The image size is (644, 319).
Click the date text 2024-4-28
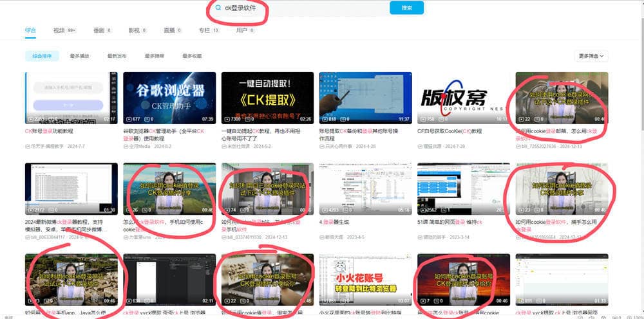(366, 147)
